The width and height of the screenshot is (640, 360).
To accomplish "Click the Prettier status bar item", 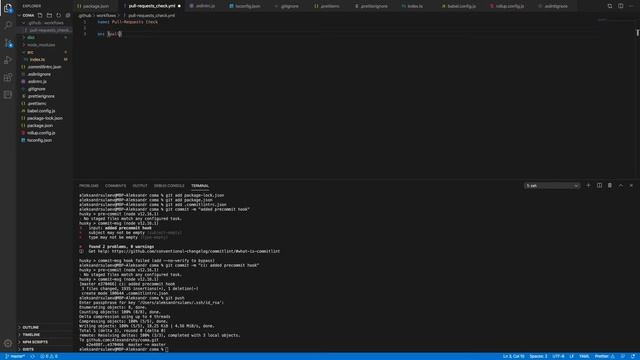I will pyautogui.click(x=604, y=356).
